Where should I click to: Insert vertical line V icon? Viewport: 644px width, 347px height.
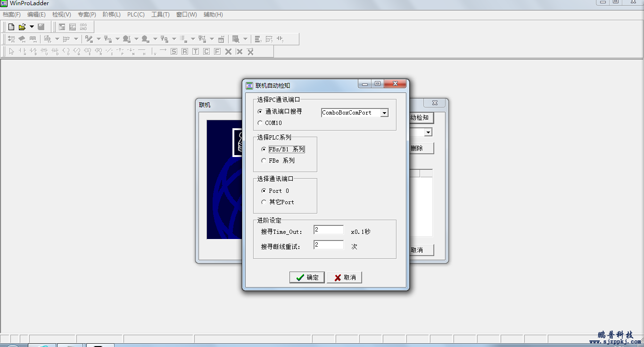coord(153,51)
